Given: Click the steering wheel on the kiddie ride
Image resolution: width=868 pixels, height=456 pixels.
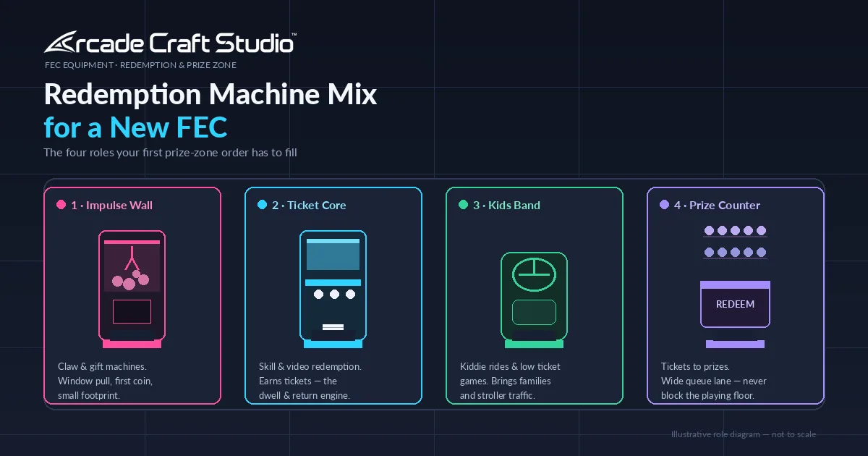Looking at the screenshot, I should coord(534,274).
